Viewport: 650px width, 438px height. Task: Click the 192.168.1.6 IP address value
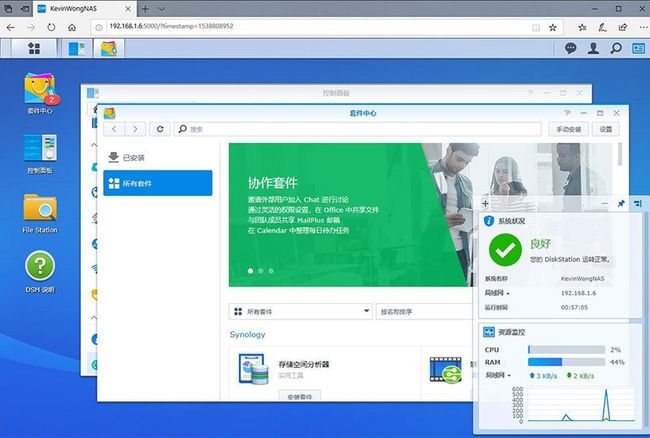578,293
